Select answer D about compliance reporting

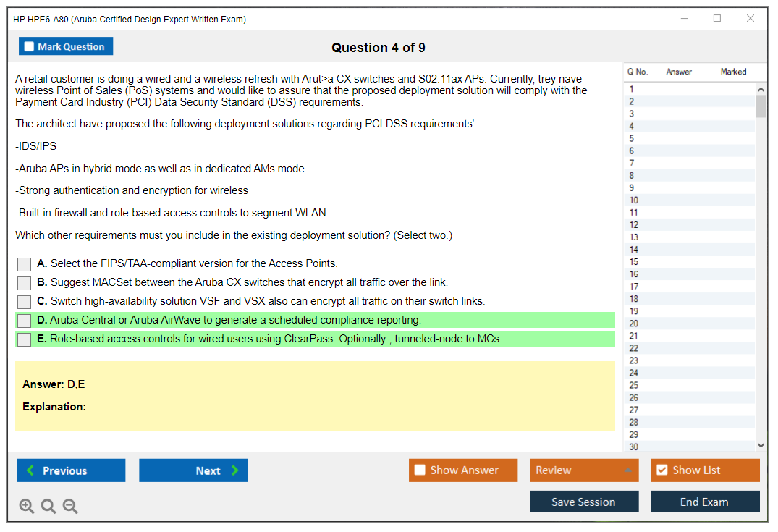click(25, 321)
